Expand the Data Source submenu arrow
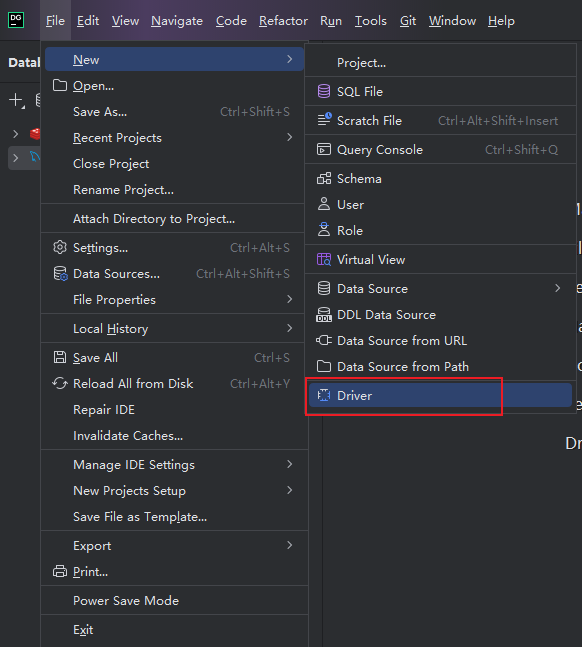The height and width of the screenshot is (647, 582). point(558,288)
